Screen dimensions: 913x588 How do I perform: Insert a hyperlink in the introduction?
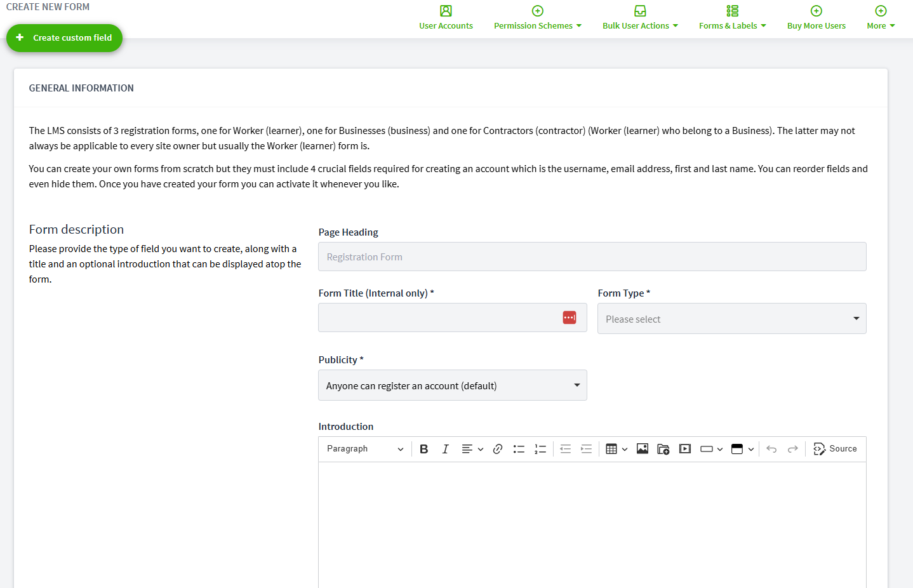click(x=498, y=449)
